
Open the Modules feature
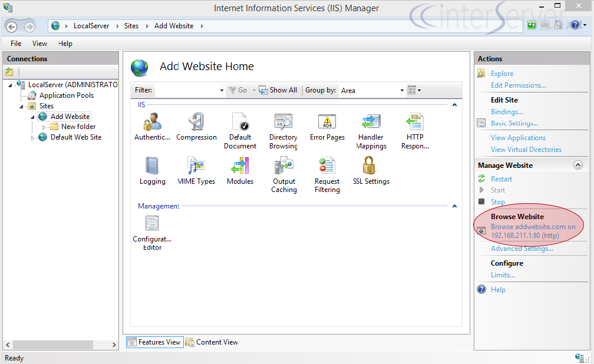click(240, 170)
